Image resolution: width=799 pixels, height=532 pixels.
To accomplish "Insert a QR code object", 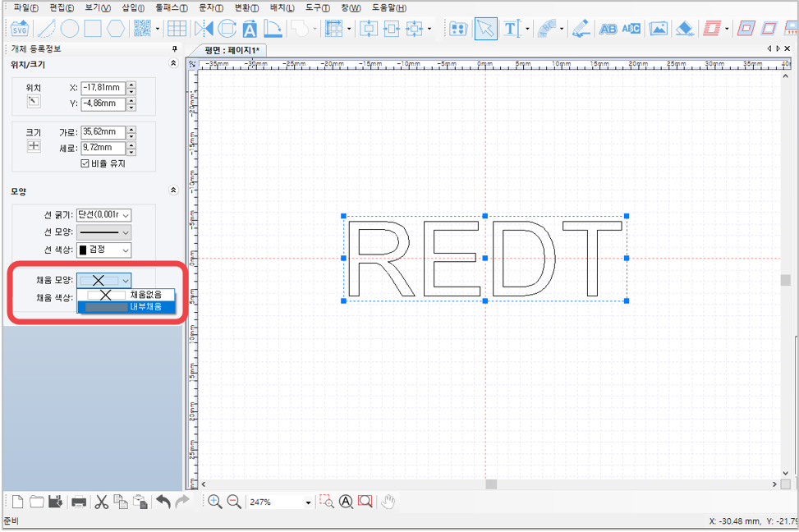I will (x=143, y=29).
